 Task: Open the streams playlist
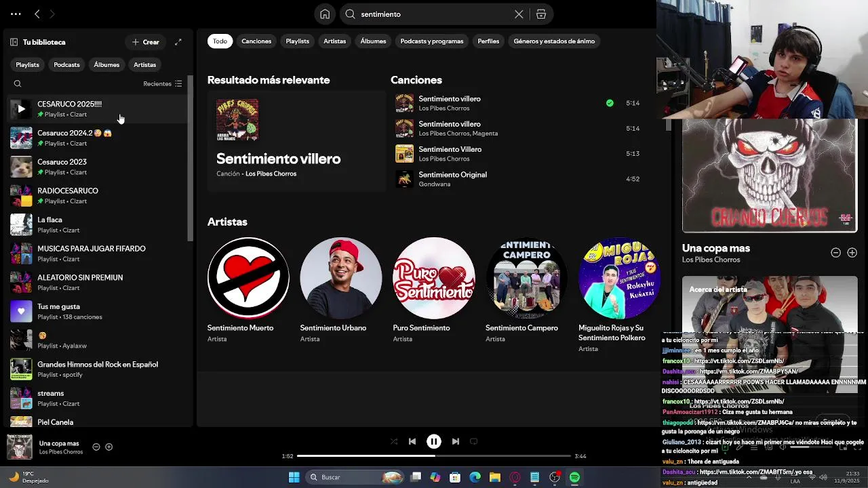[98, 398]
